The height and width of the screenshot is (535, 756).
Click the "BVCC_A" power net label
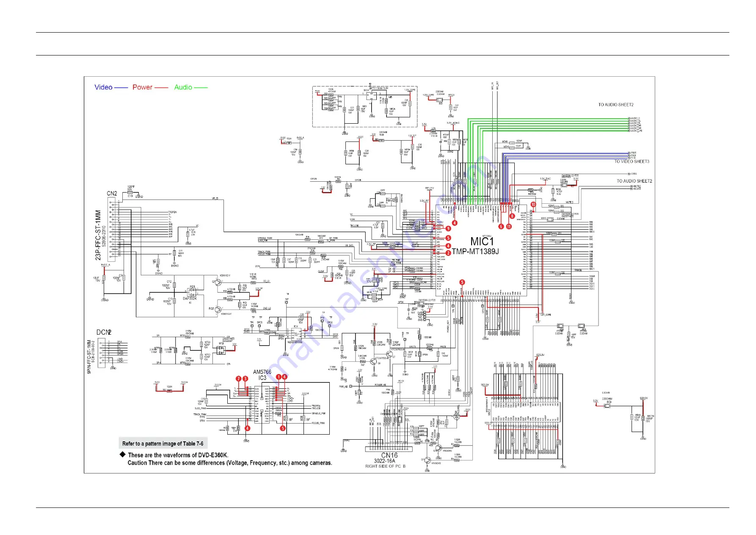(105, 265)
